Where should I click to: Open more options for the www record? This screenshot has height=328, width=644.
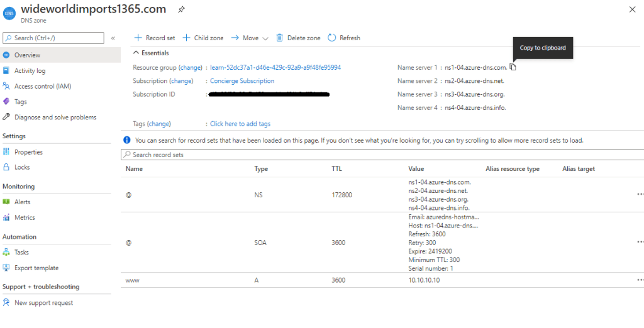click(x=640, y=280)
